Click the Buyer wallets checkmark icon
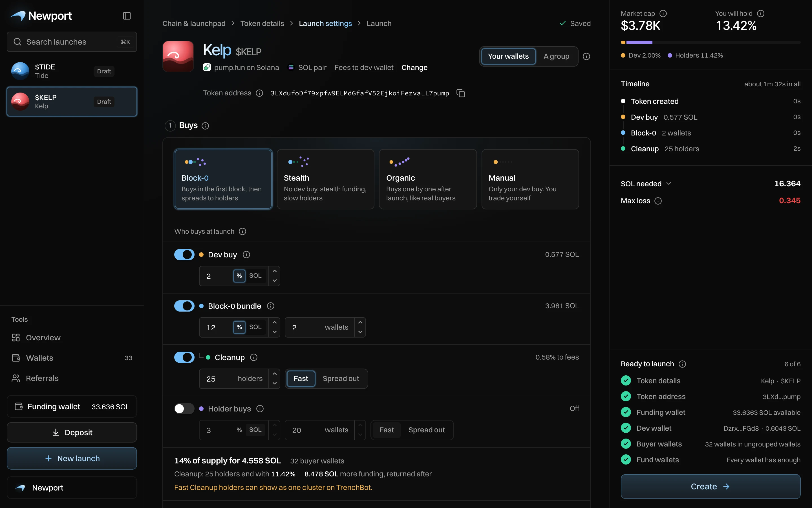The width and height of the screenshot is (812, 508). (626, 444)
